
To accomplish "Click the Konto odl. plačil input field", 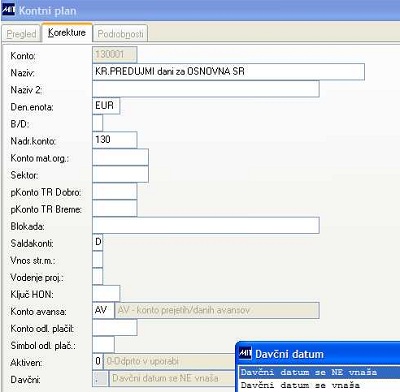I will pyautogui.click(x=114, y=327).
